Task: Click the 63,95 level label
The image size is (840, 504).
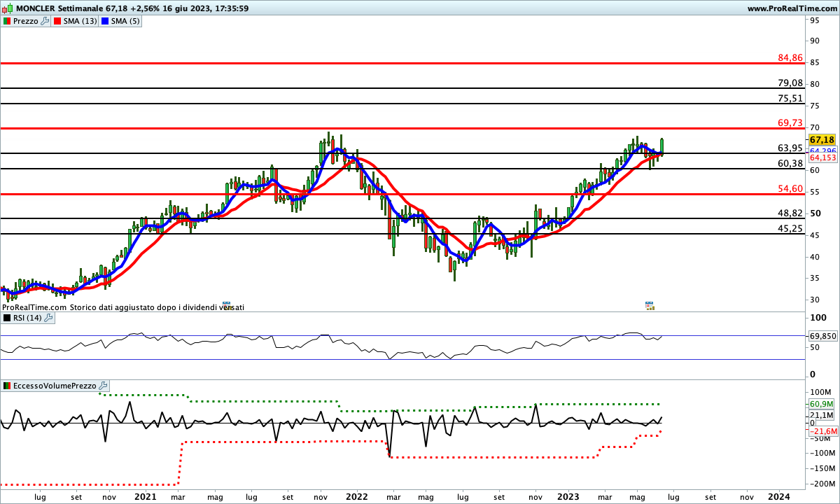Action: [790, 148]
